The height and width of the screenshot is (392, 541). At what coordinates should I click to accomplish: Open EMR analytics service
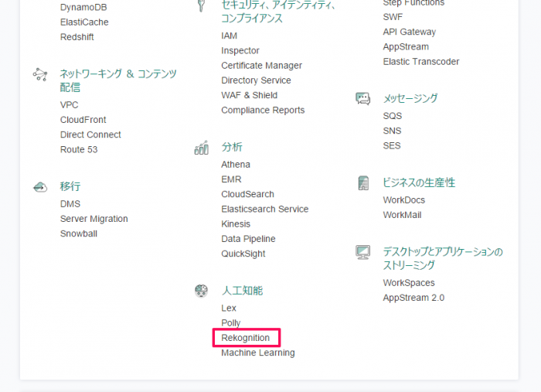click(x=231, y=179)
